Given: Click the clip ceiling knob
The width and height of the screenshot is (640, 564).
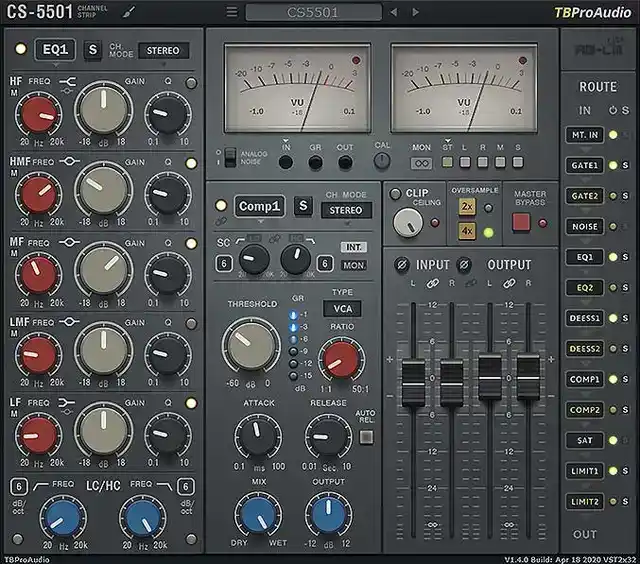Looking at the screenshot, I should 408,223.
